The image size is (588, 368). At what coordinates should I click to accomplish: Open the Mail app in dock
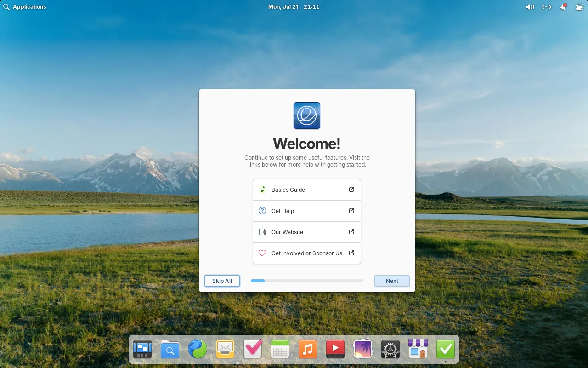(x=225, y=350)
